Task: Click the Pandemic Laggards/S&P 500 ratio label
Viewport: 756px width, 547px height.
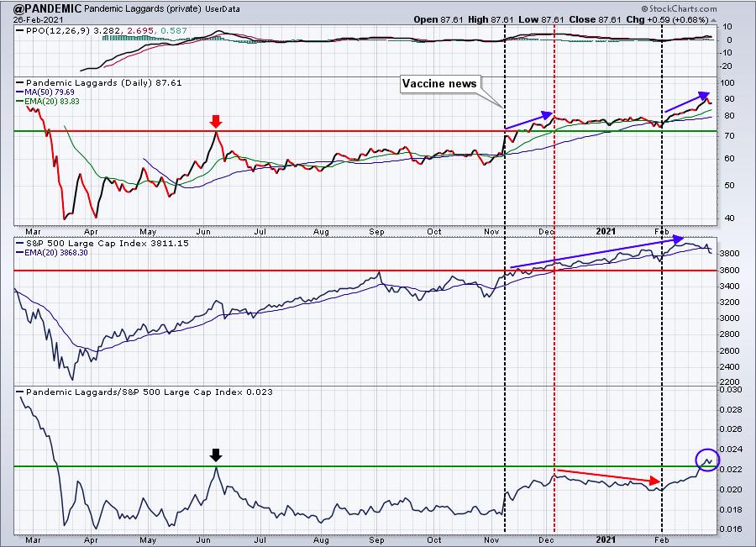Action: 144,392
